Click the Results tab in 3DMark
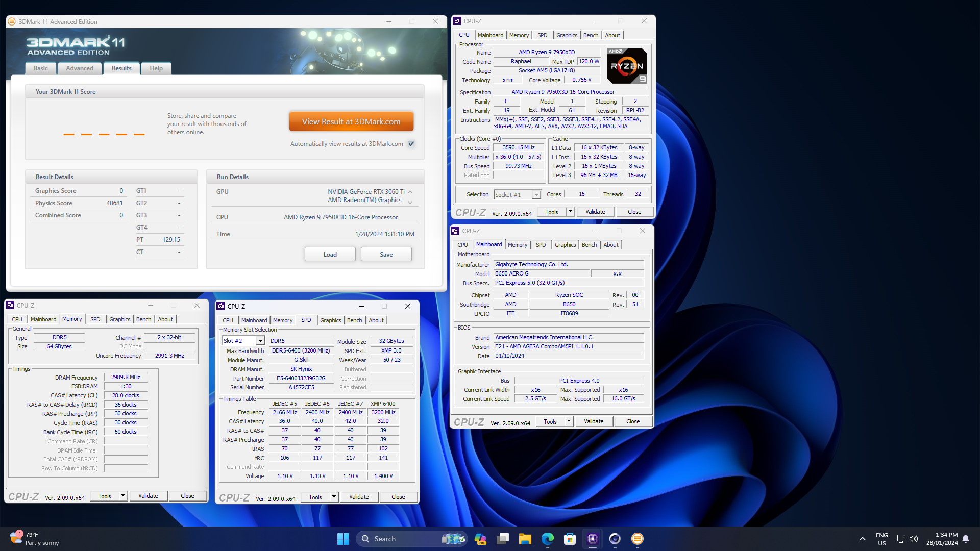Screen dimensions: 980x551 121,68
